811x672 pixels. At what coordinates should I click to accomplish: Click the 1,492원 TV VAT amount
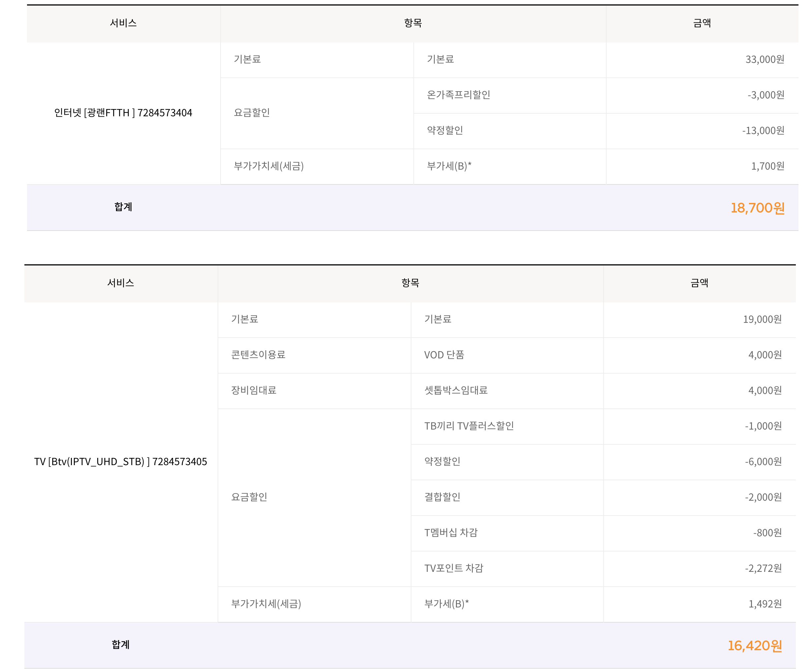click(765, 604)
